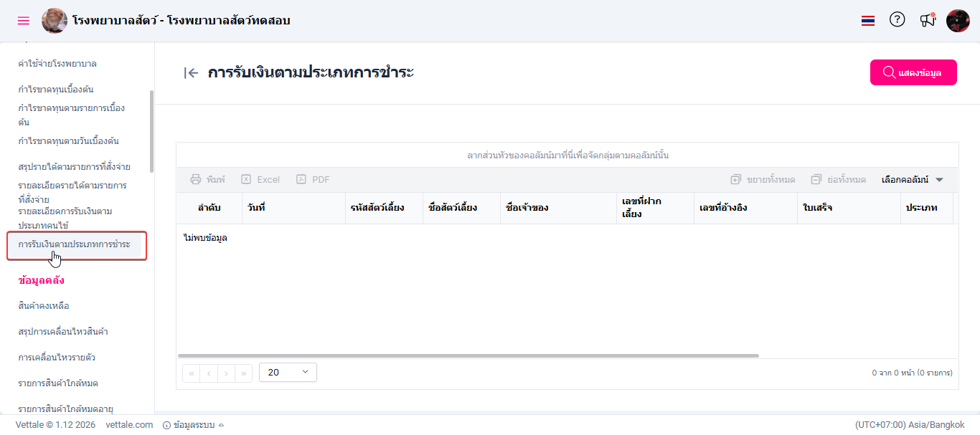The width and height of the screenshot is (980, 435).
Task: Open the เลือกคอลัมน์ column chooser dropdown
Action: tap(913, 180)
